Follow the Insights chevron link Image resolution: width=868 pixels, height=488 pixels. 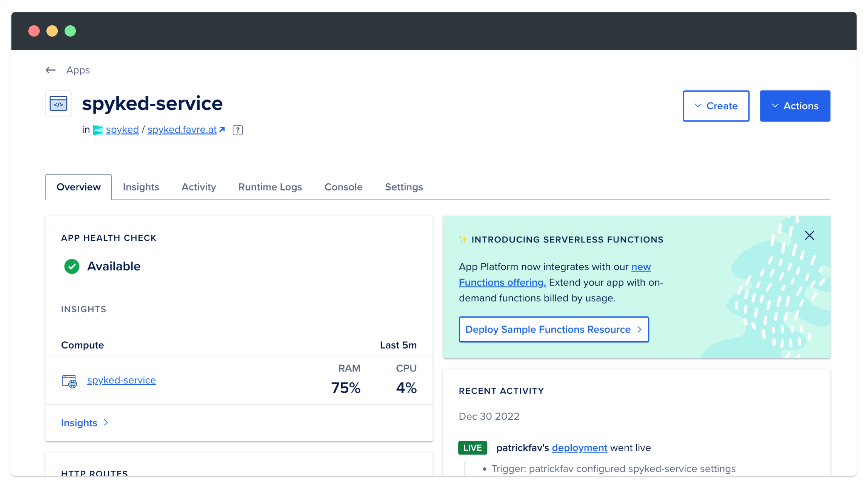[85, 423]
